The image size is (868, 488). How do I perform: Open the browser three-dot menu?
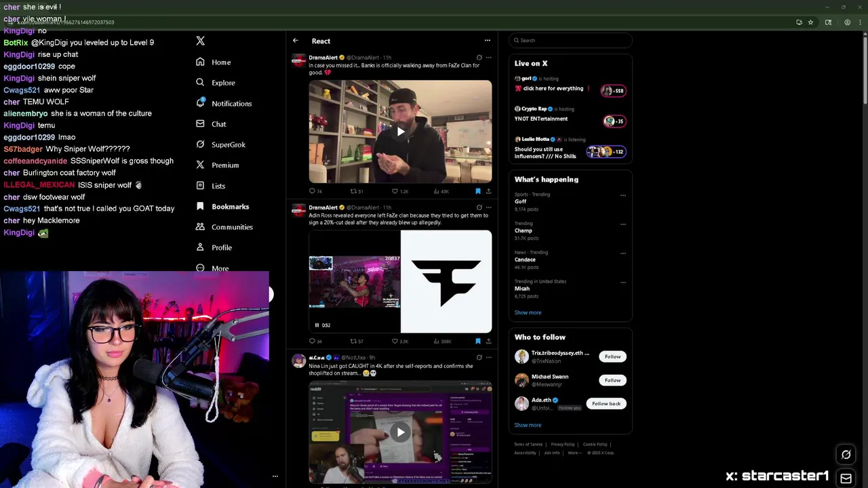tap(859, 22)
